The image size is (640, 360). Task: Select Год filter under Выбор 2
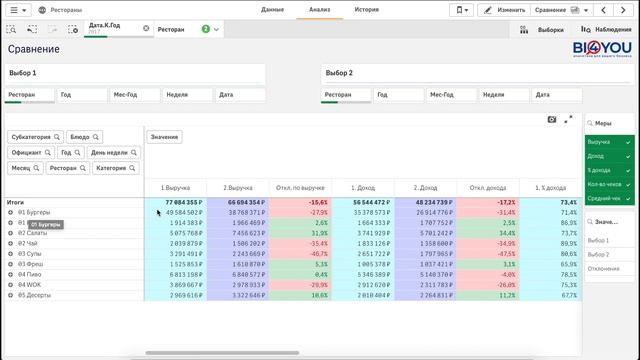[398, 95]
